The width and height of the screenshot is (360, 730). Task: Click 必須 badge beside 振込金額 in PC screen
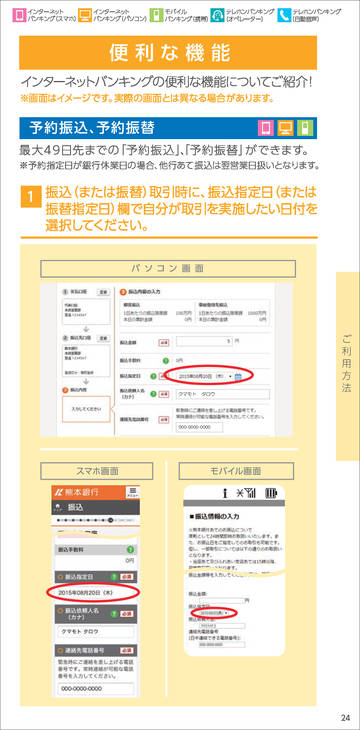[163, 342]
